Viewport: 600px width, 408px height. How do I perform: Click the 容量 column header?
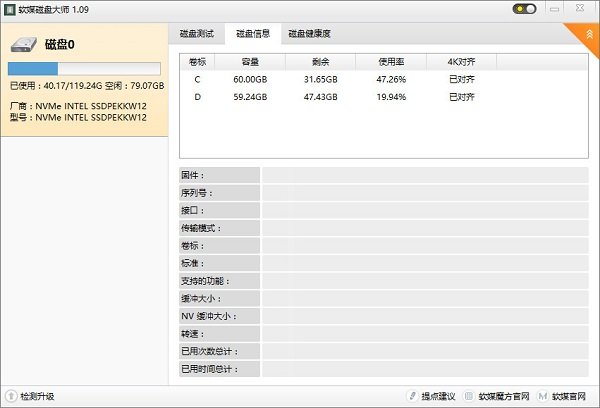[x=250, y=62]
